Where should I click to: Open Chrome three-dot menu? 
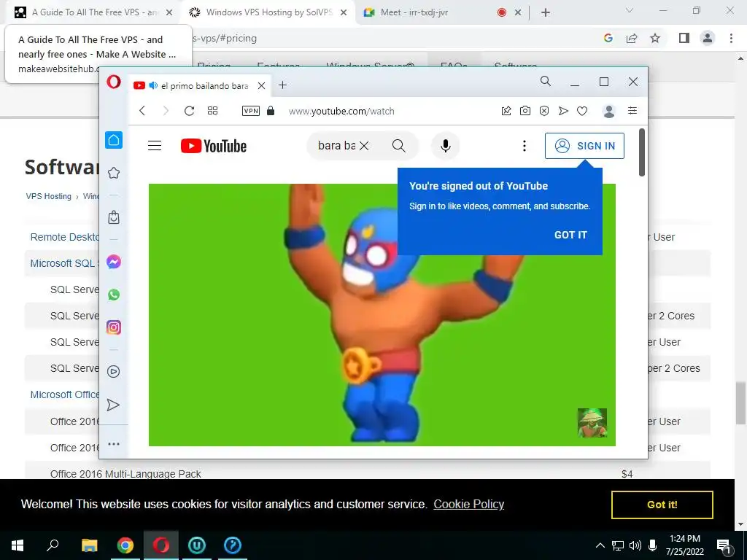[x=731, y=38]
